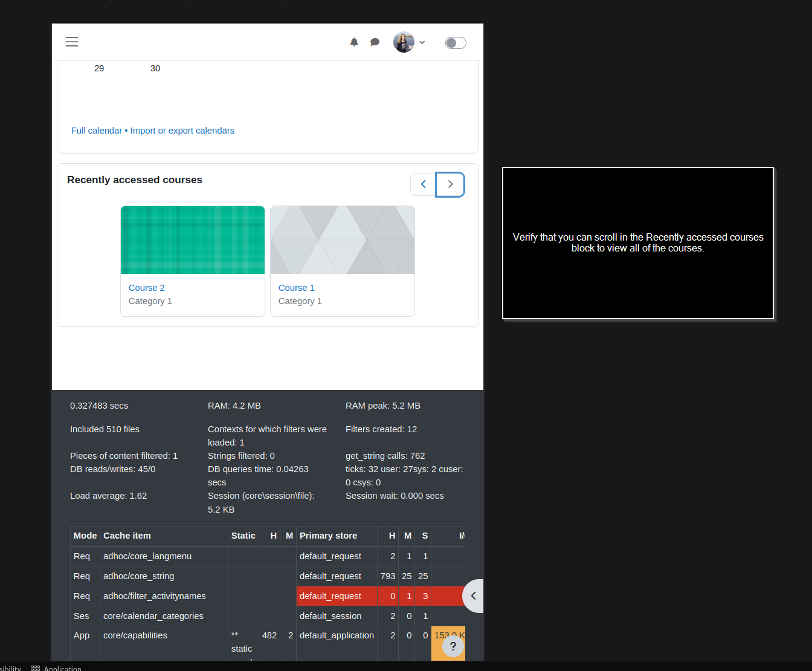Open the notifications bell
The image size is (812, 671).
(x=354, y=42)
